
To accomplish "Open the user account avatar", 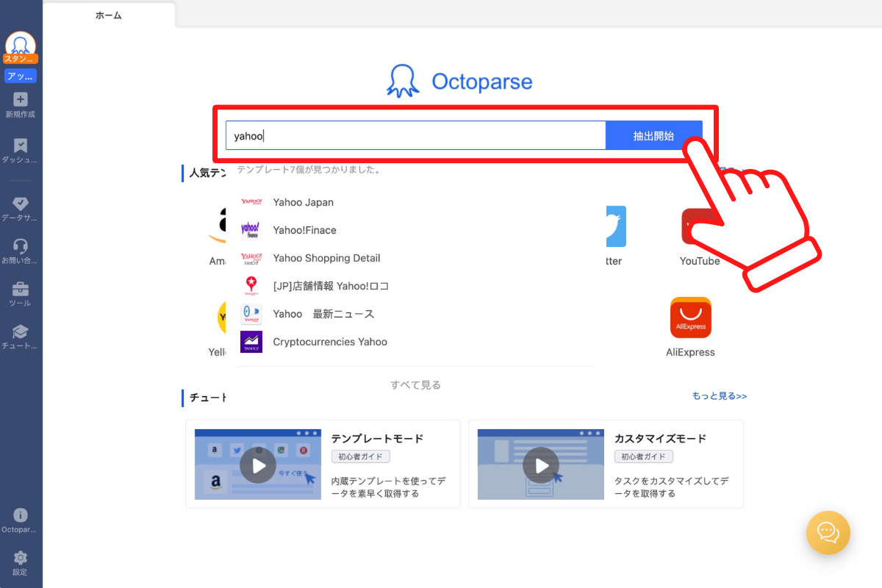I will (21, 46).
